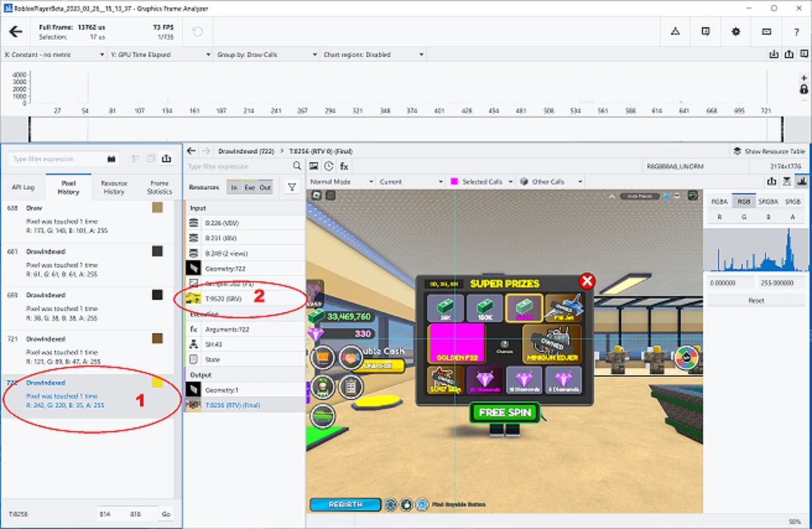Open the triangle icon in the top toolbar

tap(675, 32)
